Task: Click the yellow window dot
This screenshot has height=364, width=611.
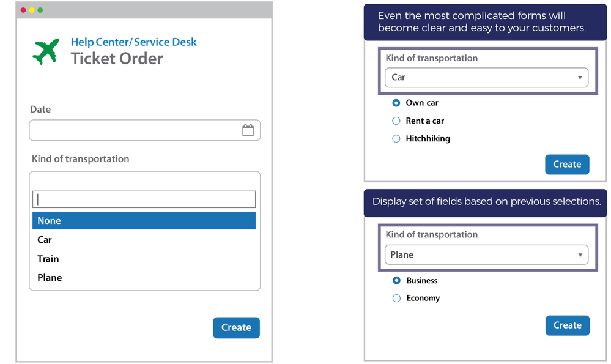Action: tap(31, 10)
